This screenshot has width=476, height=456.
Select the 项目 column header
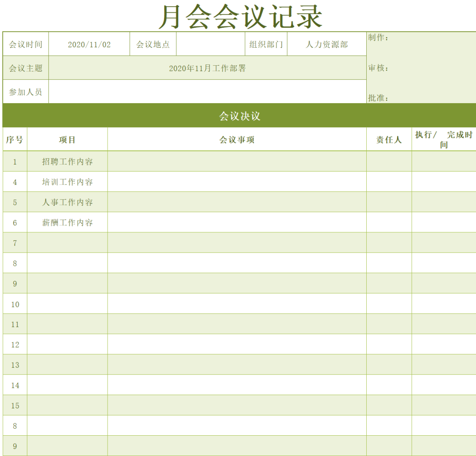[x=67, y=139]
